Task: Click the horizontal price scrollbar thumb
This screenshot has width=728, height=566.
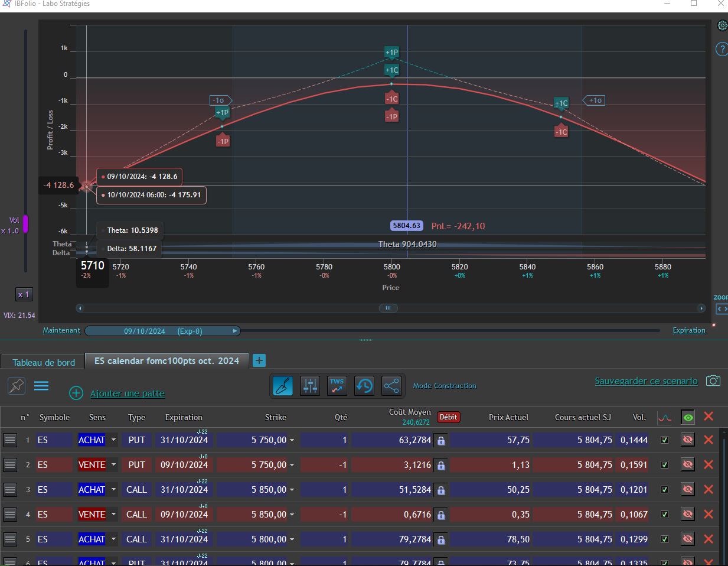Action: coord(388,308)
